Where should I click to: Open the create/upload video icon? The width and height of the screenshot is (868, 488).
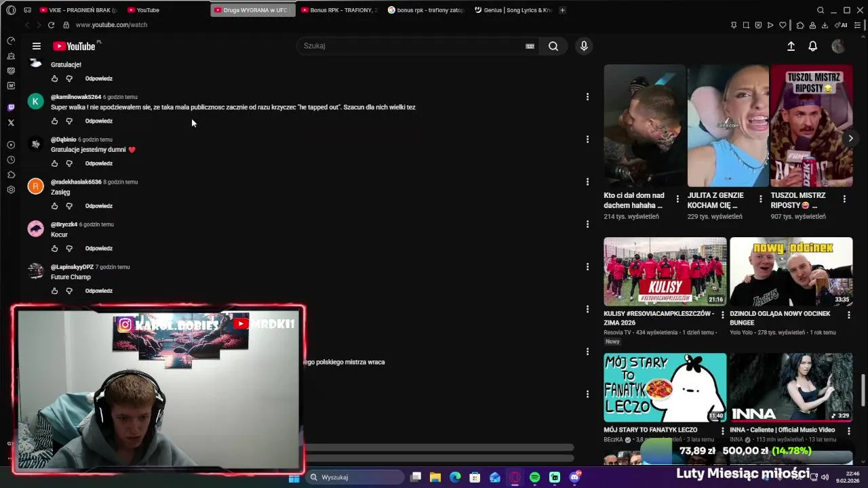point(791,46)
